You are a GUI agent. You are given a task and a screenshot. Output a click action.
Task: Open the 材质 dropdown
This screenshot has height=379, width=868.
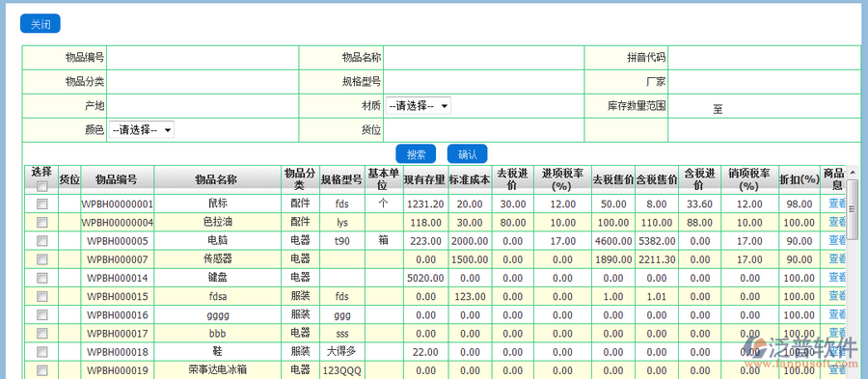pos(418,106)
